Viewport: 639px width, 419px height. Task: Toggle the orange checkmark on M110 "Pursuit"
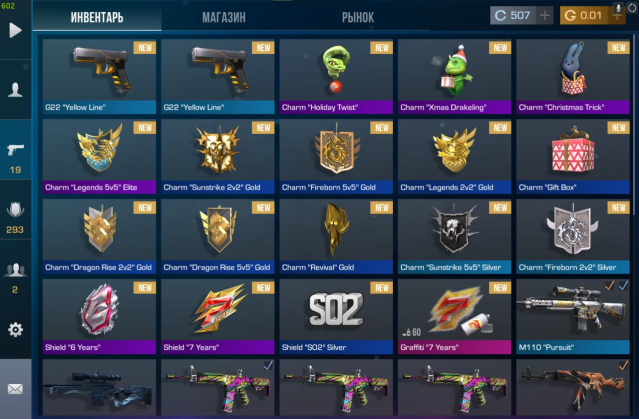tap(609, 285)
